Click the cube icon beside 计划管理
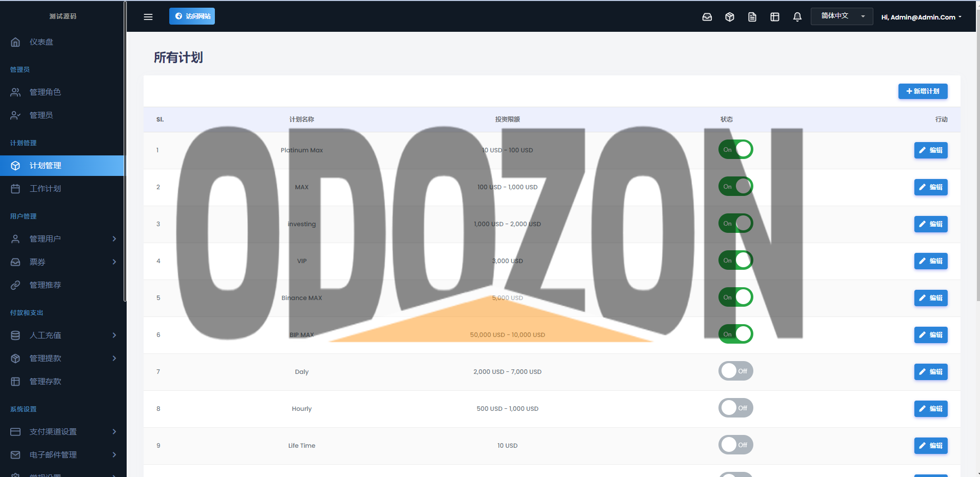980x477 pixels. point(15,166)
